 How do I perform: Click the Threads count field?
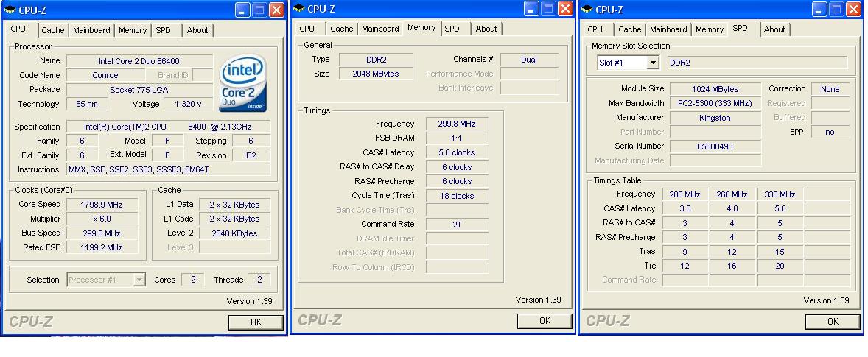259,280
